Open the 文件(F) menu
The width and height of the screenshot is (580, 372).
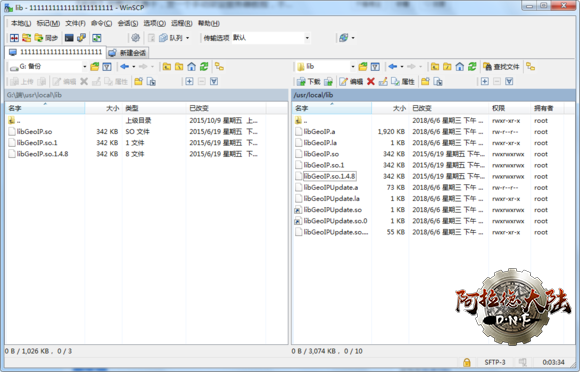(75, 23)
